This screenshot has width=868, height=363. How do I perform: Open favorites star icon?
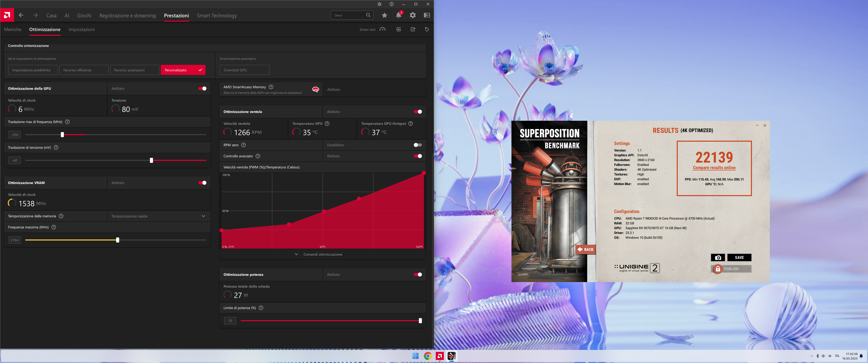(385, 15)
